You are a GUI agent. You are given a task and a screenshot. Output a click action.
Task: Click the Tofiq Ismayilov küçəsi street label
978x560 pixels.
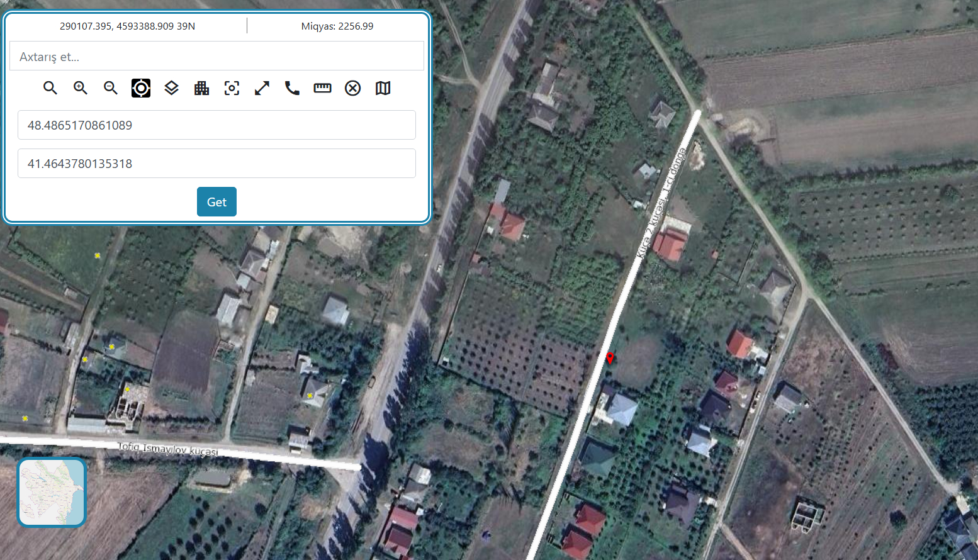[168, 449]
